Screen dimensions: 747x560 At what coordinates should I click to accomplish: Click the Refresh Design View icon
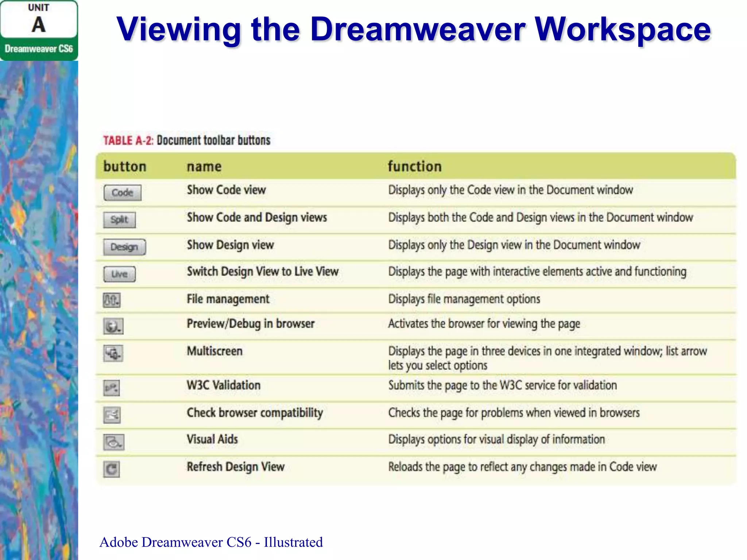click(x=111, y=469)
